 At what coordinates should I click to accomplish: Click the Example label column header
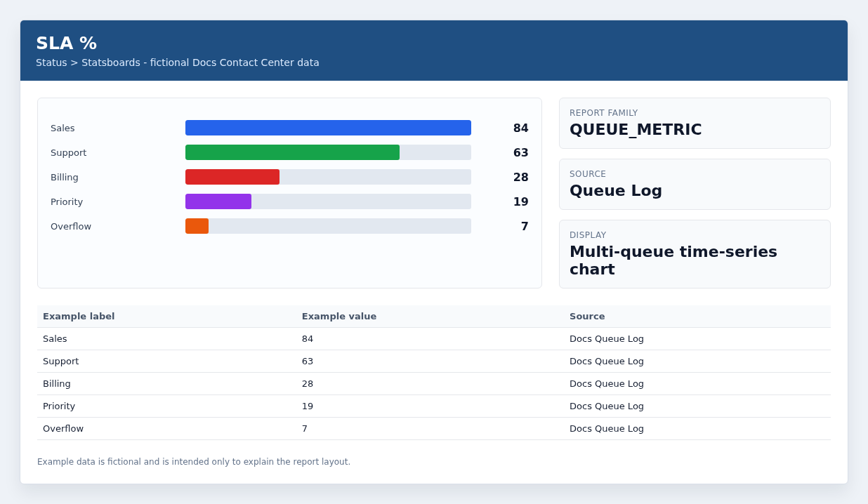coord(79,317)
